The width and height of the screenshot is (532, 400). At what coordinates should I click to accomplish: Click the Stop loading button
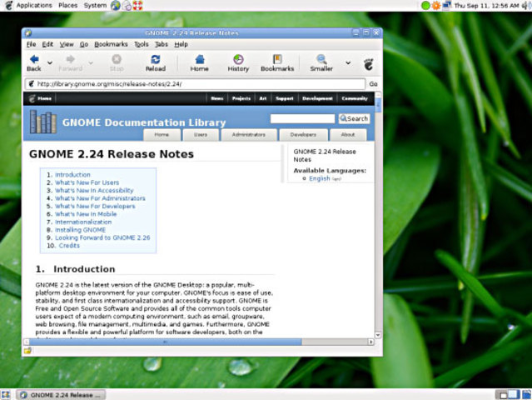(x=117, y=63)
